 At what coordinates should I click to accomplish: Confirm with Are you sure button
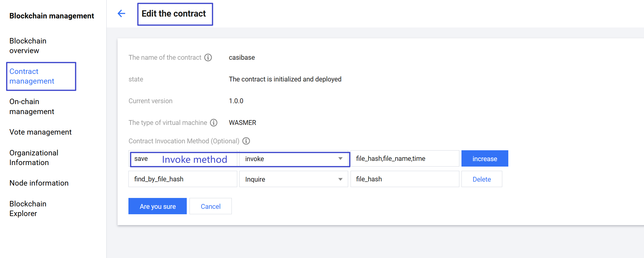pos(157,206)
